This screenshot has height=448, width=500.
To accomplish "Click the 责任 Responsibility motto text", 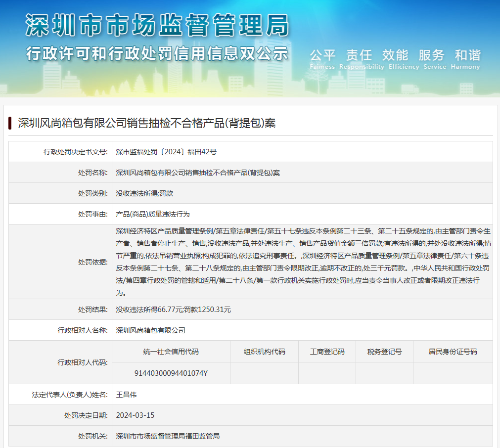I will 362,59.
